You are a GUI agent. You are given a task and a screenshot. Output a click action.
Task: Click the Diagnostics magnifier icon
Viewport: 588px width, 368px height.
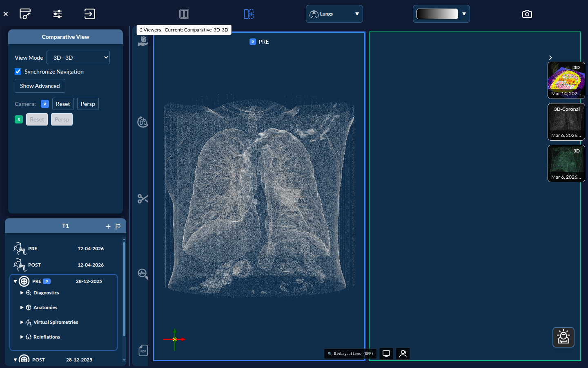(29, 293)
